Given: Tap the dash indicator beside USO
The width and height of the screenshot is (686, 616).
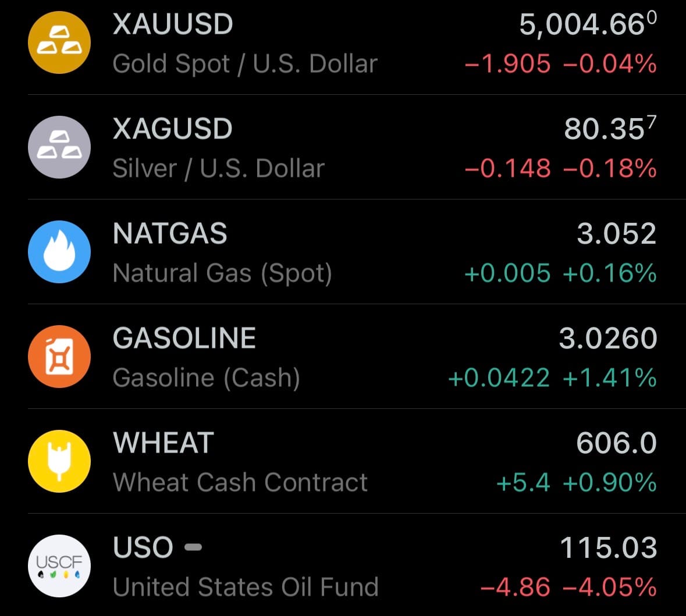Looking at the screenshot, I should [193, 547].
